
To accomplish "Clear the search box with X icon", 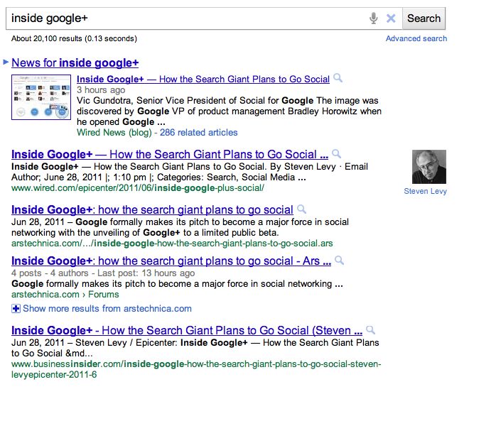I will tap(391, 18).
